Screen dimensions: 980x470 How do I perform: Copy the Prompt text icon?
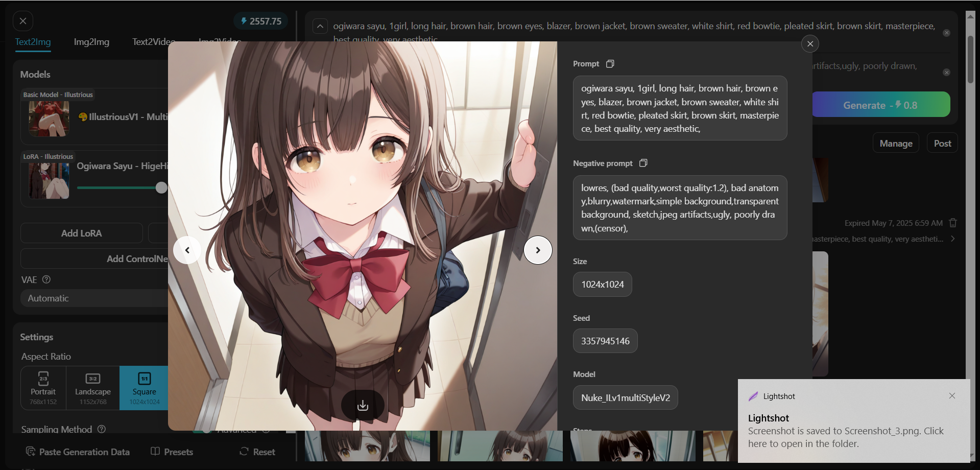coord(610,64)
